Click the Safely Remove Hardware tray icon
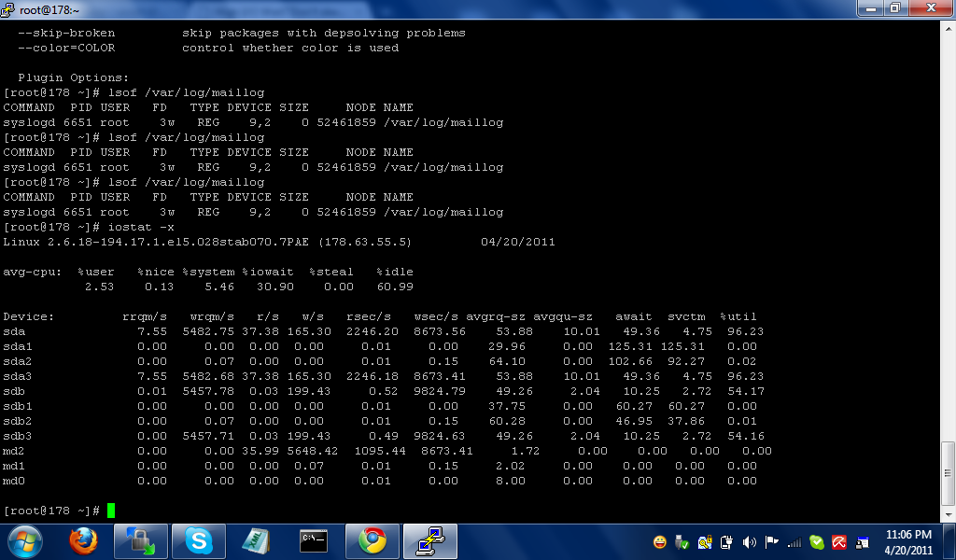 [682, 541]
